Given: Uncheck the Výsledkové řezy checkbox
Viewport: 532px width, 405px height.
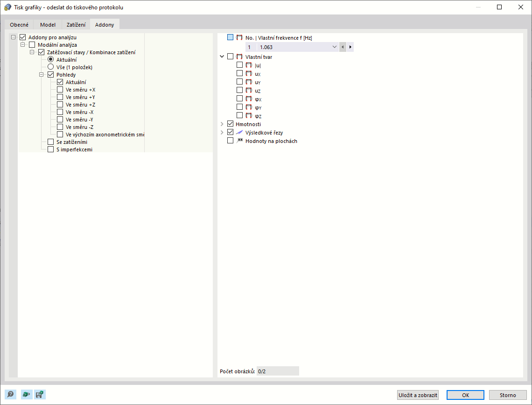Looking at the screenshot, I should 231,132.
